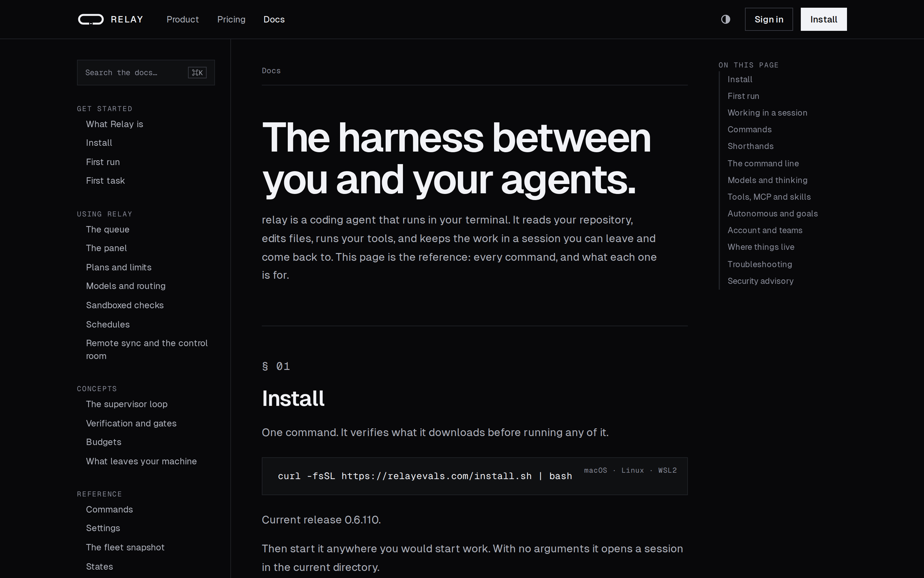This screenshot has width=924, height=578.
Task: Open the Pricing nav item
Action: [x=231, y=19]
